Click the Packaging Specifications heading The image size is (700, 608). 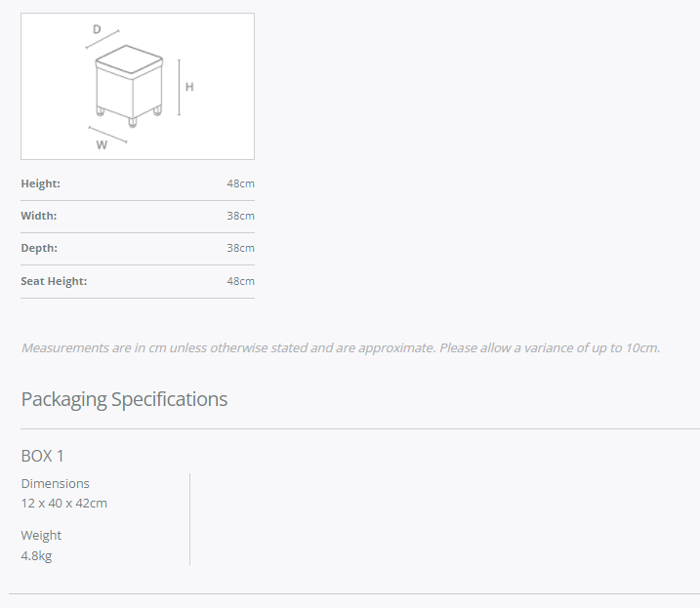pos(124,399)
